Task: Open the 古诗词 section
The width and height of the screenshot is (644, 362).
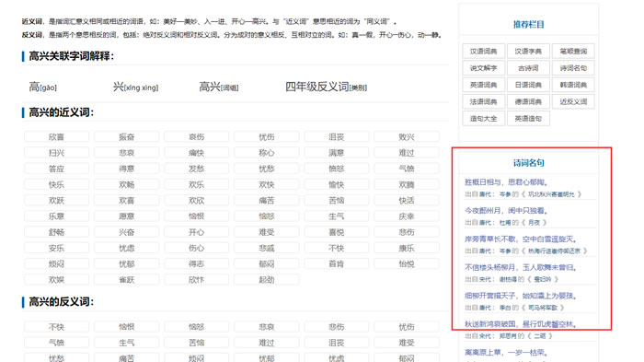Action: (x=528, y=68)
